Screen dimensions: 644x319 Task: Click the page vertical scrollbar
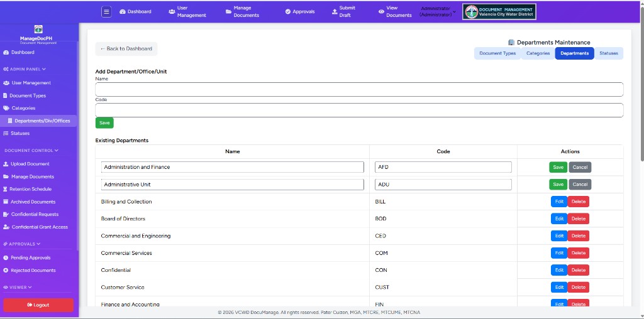[641, 82]
